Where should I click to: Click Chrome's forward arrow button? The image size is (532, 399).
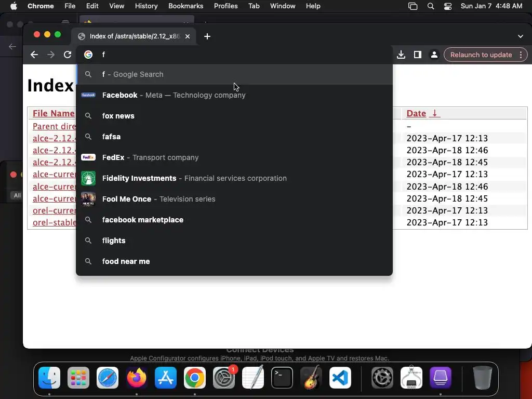pyautogui.click(x=51, y=55)
